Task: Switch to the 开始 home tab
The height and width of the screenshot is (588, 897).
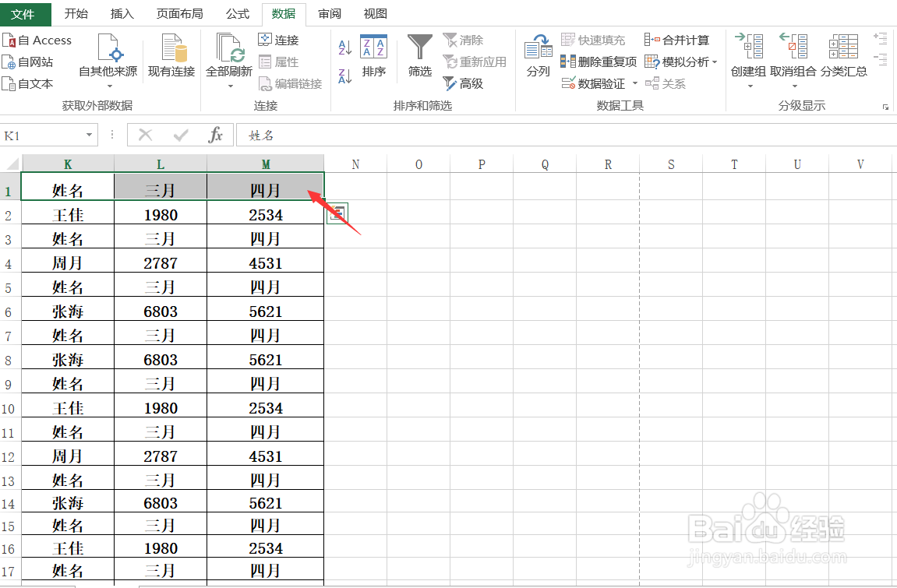Action: click(76, 14)
